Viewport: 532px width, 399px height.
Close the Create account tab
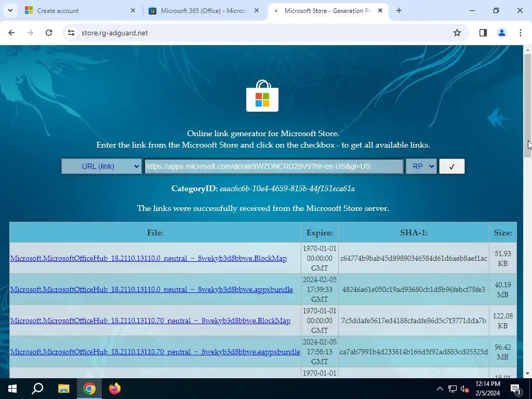click(x=133, y=10)
